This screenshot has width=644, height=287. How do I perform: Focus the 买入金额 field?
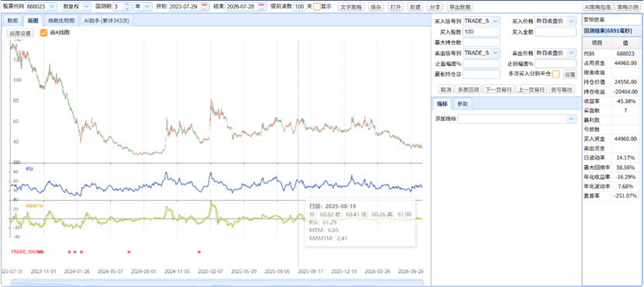(x=556, y=32)
